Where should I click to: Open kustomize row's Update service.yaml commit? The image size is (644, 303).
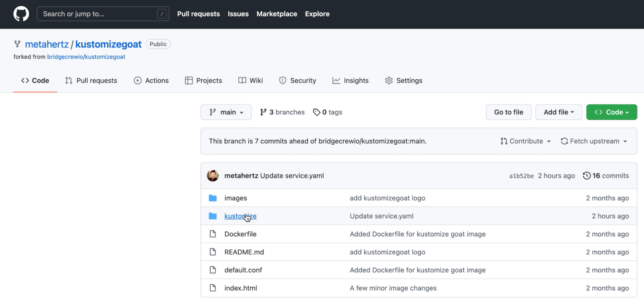point(381,216)
